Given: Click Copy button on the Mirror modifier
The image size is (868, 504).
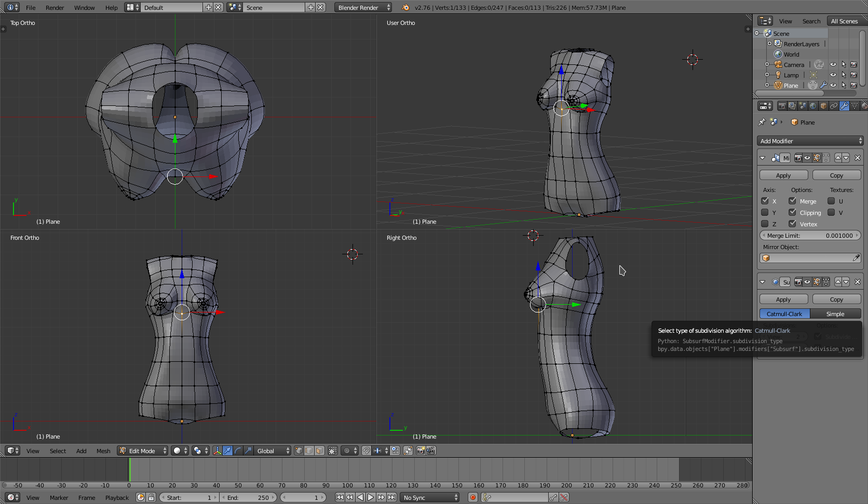Looking at the screenshot, I should coord(836,175).
